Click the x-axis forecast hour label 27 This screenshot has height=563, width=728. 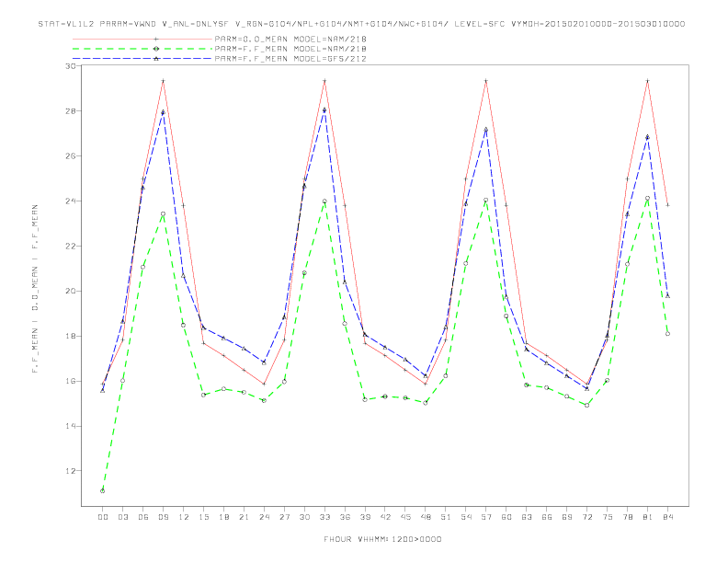284,517
